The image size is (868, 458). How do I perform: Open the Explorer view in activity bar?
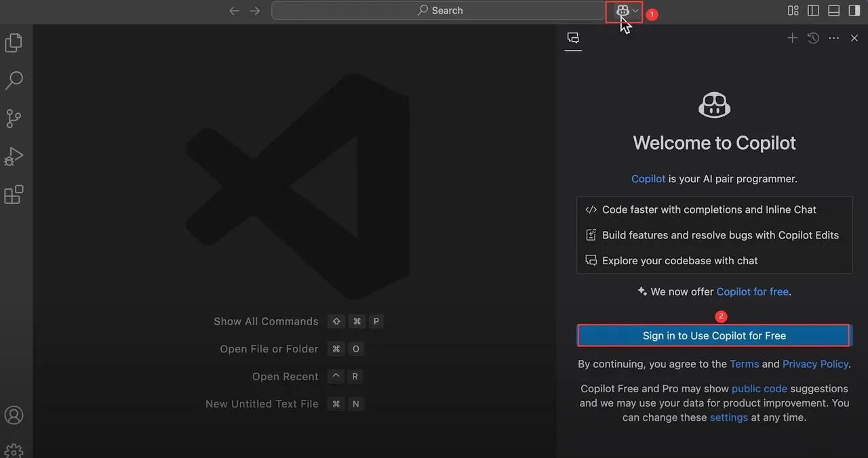(x=14, y=43)
